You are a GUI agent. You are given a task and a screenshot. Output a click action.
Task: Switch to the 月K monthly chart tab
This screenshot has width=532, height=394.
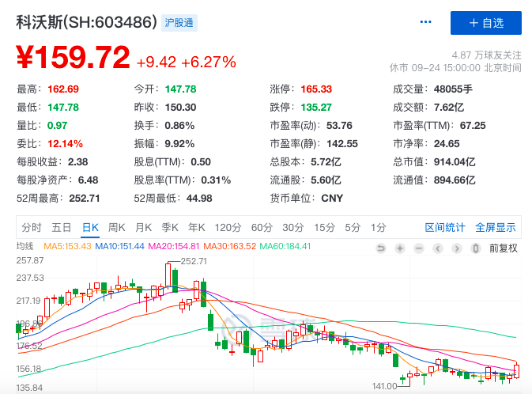tap(143, 228)
